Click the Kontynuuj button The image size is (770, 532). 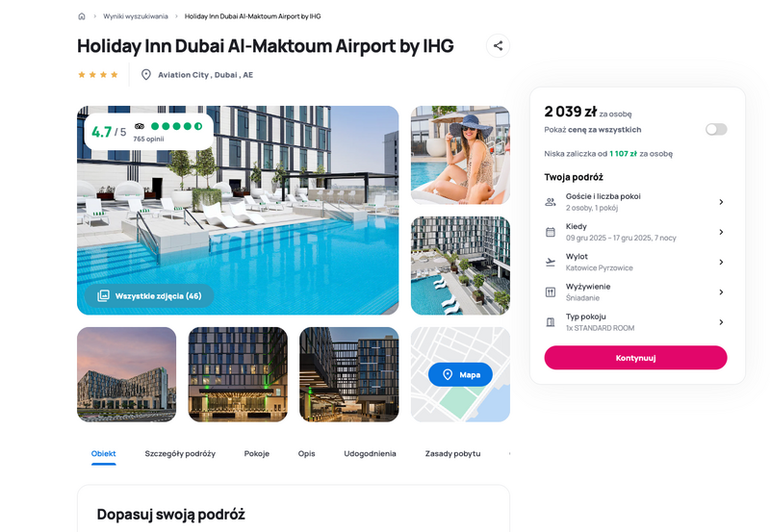[635, 358]
